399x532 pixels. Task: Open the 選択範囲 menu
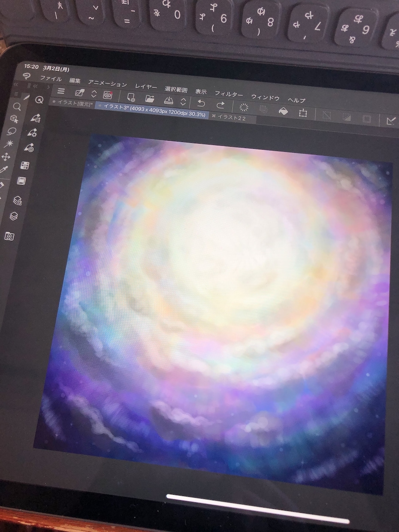[x=176, y=89]
